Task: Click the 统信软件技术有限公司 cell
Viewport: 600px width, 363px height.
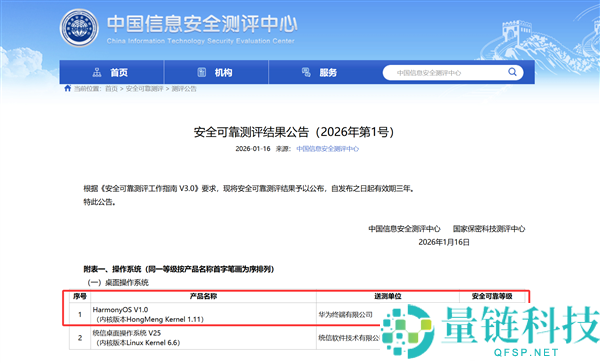Action: click(x=349, y=338)
